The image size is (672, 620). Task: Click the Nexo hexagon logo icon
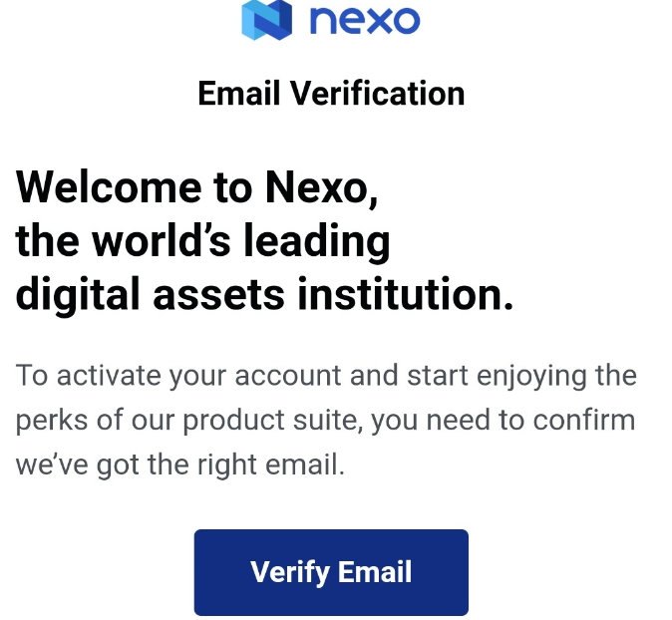pyautogui.click(x=266, y=19)
